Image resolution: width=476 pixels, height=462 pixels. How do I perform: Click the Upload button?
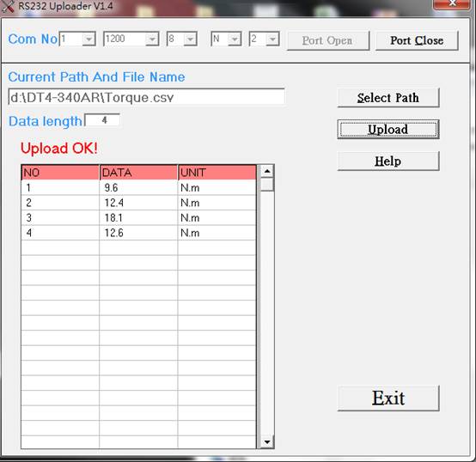[x=388, y=130]
